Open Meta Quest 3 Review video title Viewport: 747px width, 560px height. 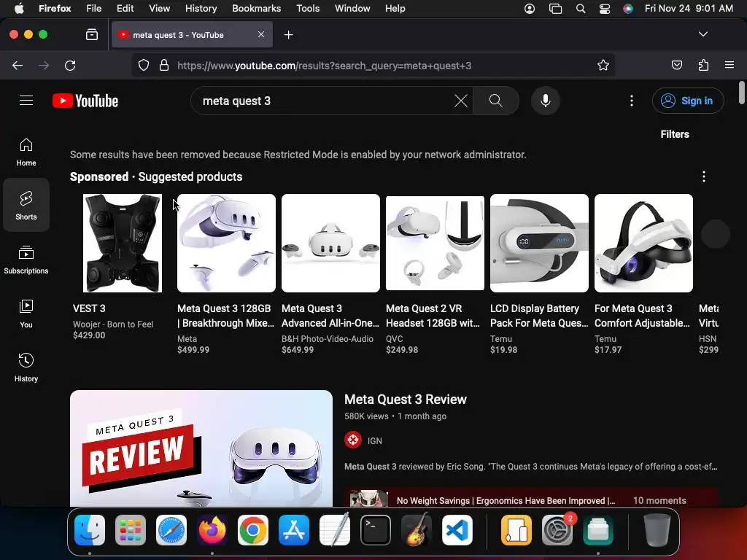pyautogui.click(x=406, y=399)
